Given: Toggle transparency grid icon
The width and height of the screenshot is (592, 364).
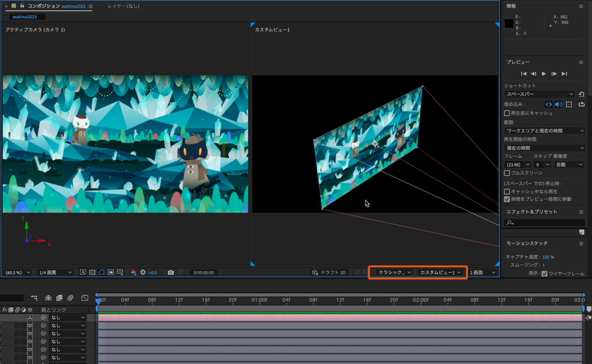Looking at the screenshot, I should (x=92, y=273).
